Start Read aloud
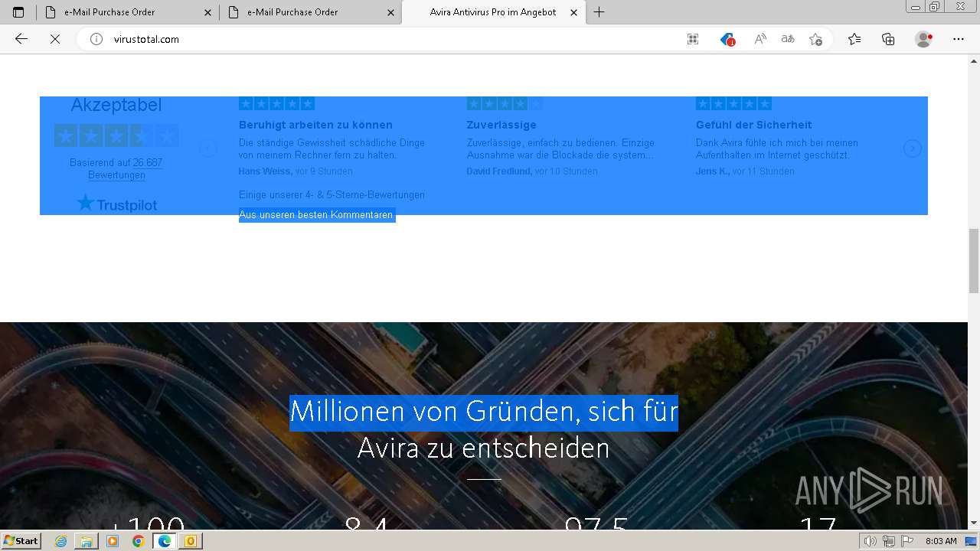 (760, 39)
